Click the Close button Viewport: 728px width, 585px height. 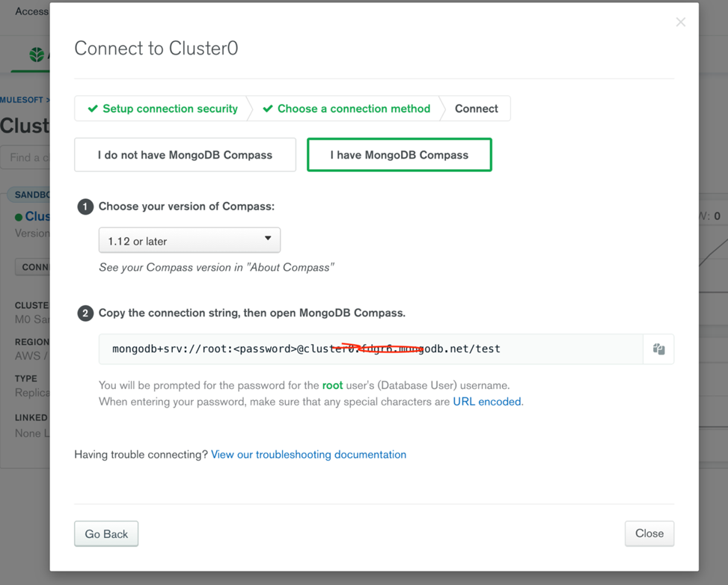(649, 533)
